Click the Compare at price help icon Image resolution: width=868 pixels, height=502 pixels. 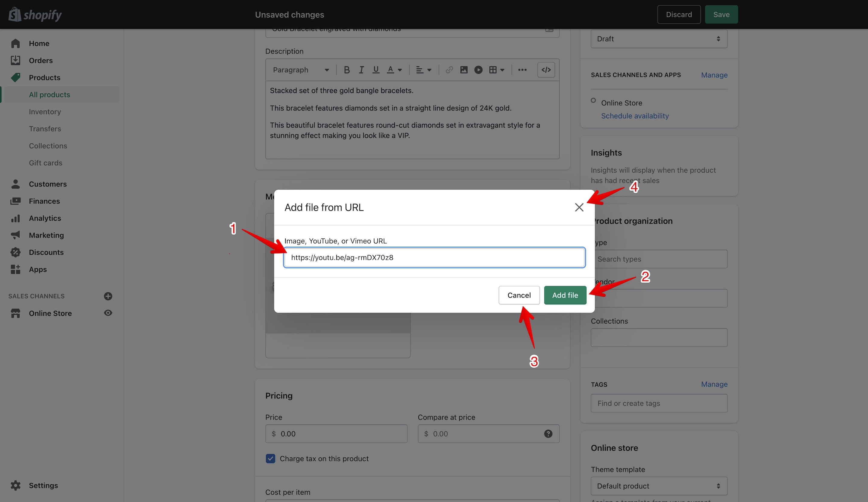click(x=548, y=434)
